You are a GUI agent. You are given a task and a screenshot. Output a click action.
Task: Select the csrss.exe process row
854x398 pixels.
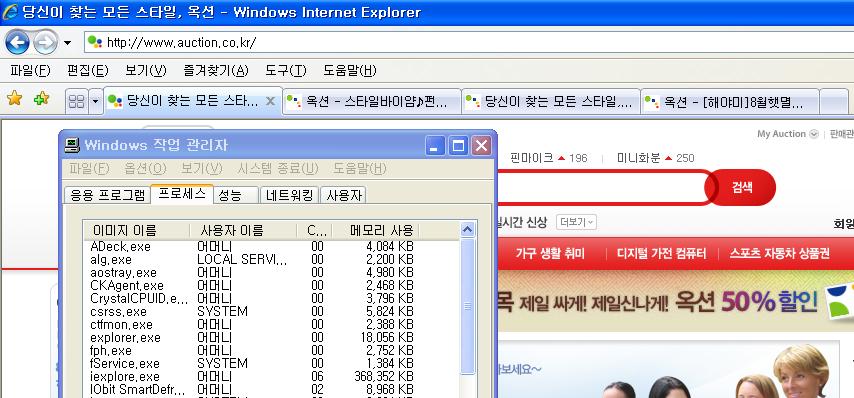coord(271,312)
